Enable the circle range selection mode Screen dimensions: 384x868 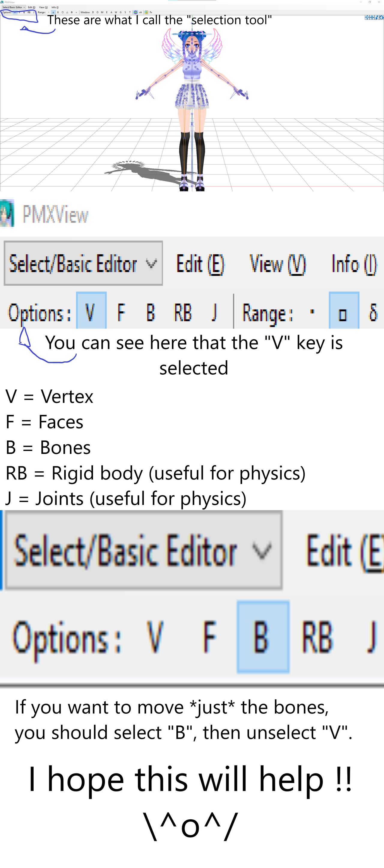(x=63, y=12)
